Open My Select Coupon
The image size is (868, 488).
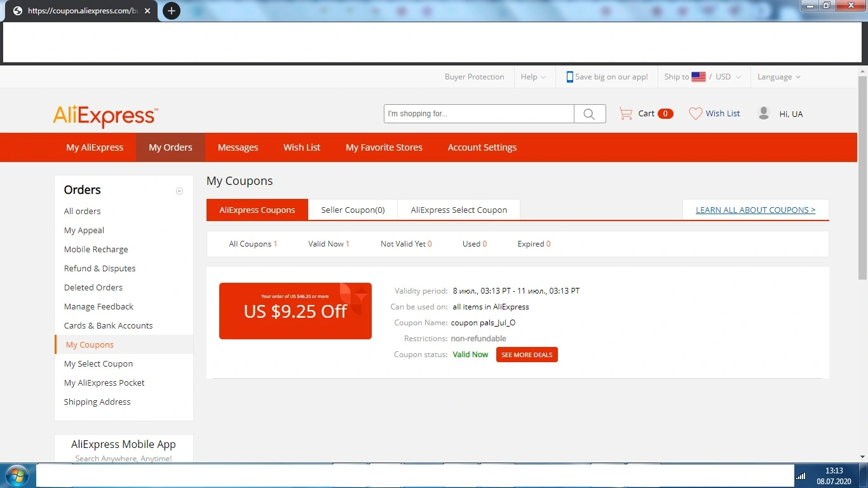(x=98, y=363)
